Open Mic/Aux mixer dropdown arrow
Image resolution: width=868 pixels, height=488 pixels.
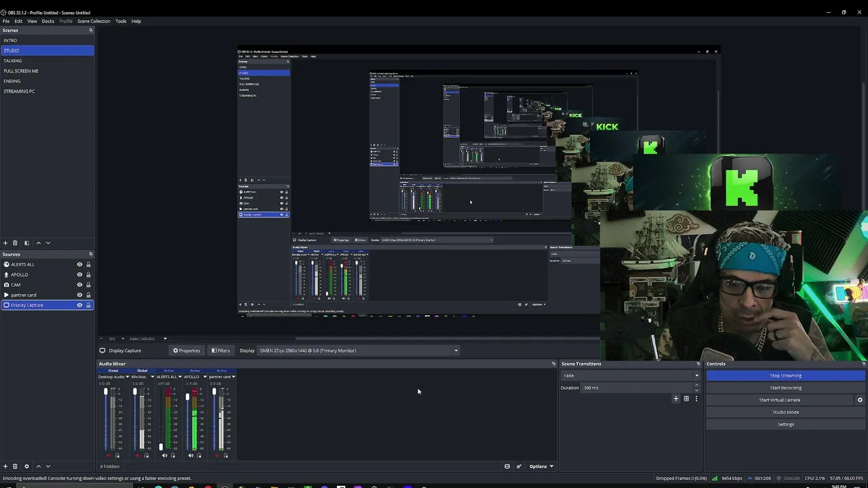click(x=152, y=377)
